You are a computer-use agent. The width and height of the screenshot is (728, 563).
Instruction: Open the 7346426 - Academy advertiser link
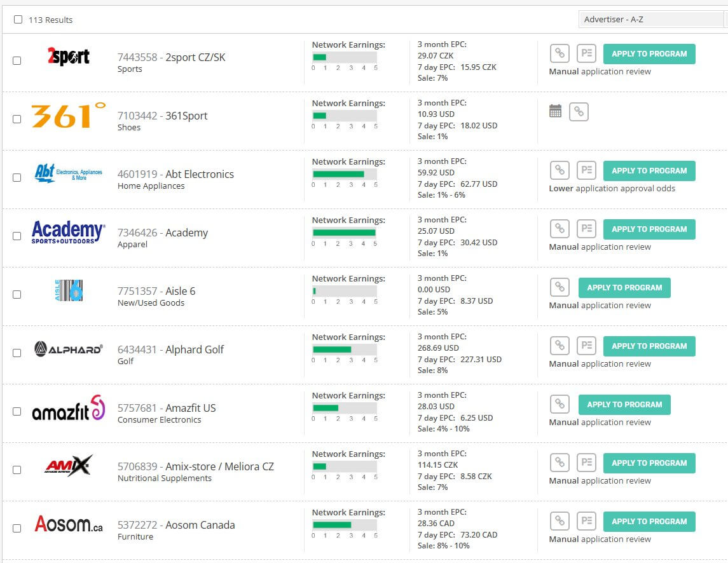(x=163, y=233)
